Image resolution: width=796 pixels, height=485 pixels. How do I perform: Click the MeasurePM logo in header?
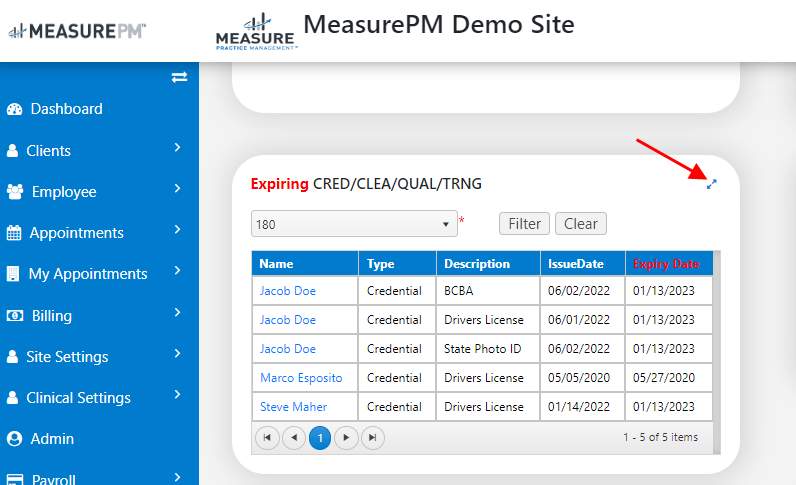[77, 31]
